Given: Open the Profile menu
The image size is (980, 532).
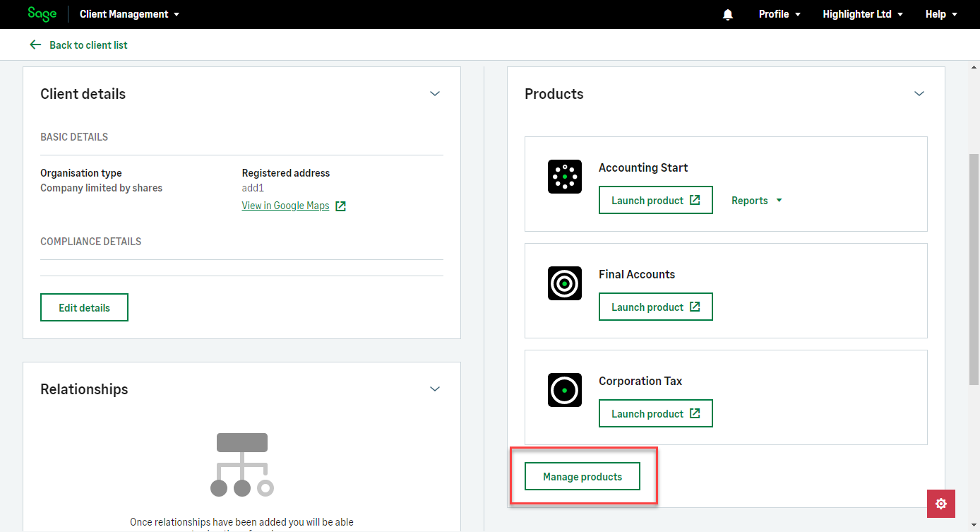Looking at the screenshot, I should pos(779,14).
